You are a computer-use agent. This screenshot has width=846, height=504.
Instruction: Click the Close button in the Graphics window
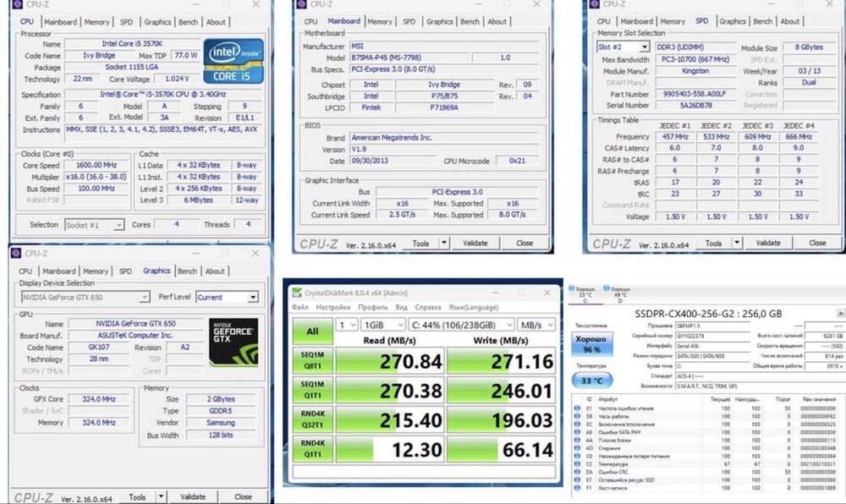coord(243,496)
